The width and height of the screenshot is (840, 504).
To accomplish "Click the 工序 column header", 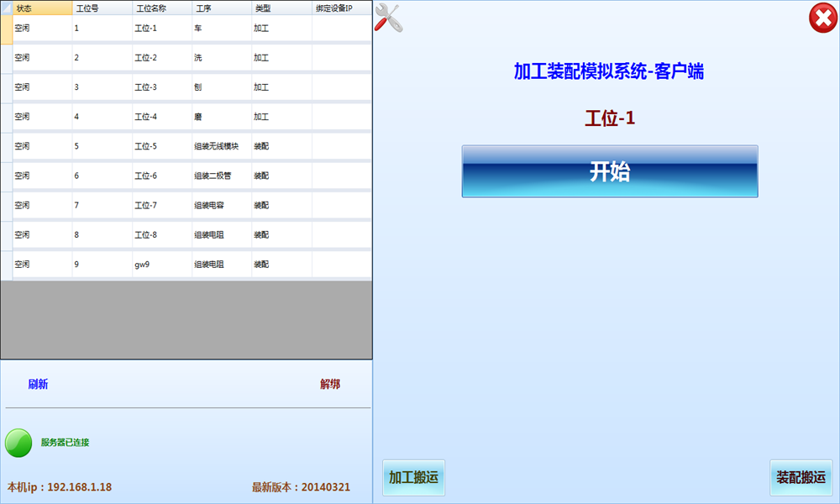I will tap(222, 8).
